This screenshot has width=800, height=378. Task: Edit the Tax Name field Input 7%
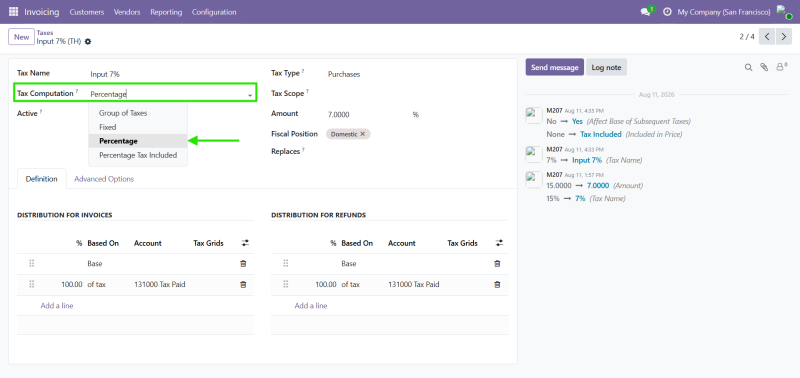click(x=173, y=74)
